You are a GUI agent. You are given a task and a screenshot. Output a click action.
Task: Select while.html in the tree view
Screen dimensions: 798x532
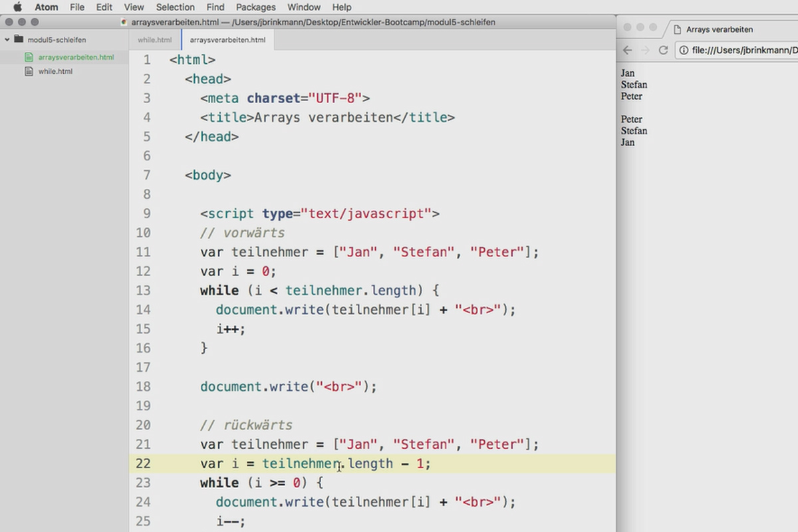[x=55, y=71]
